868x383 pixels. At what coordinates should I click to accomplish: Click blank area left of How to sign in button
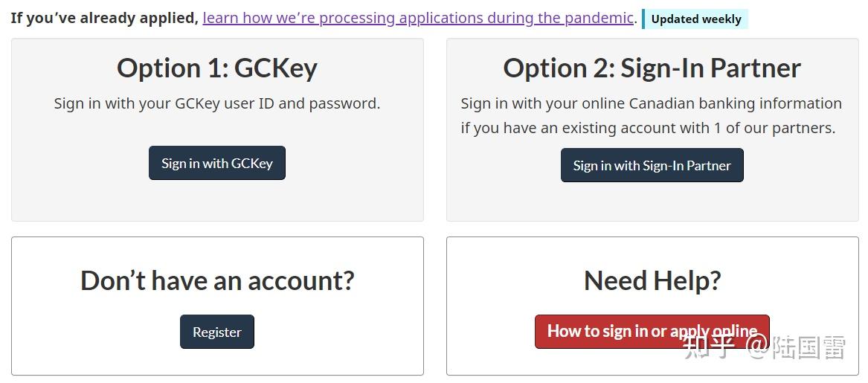click(x=491, y=332)
